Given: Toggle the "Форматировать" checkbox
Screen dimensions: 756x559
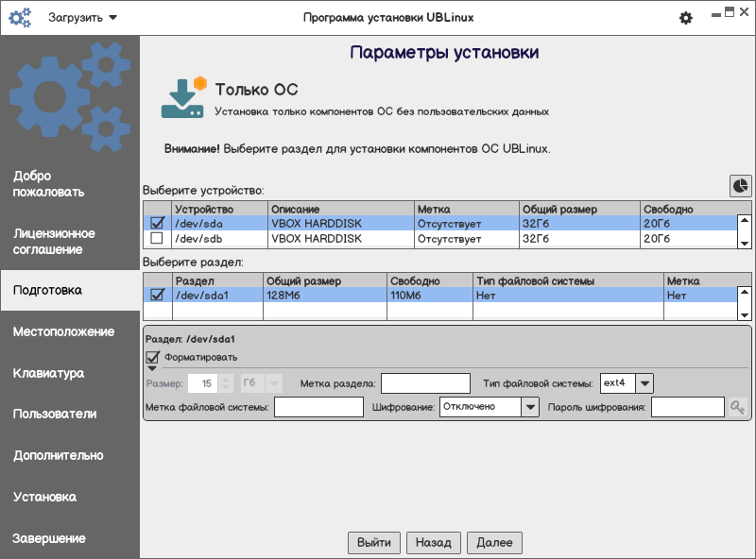Looking at the screenshot, I should [x=152, y=357].
